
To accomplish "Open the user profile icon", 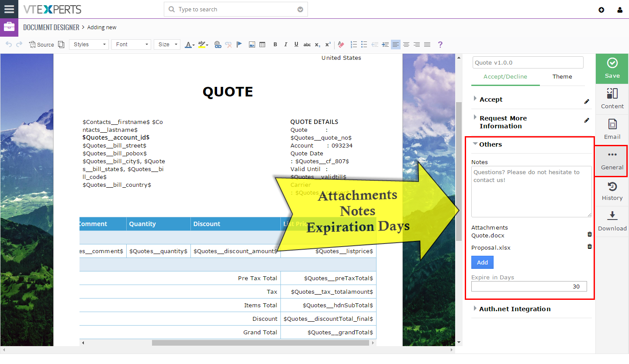I will coord(620,10).
